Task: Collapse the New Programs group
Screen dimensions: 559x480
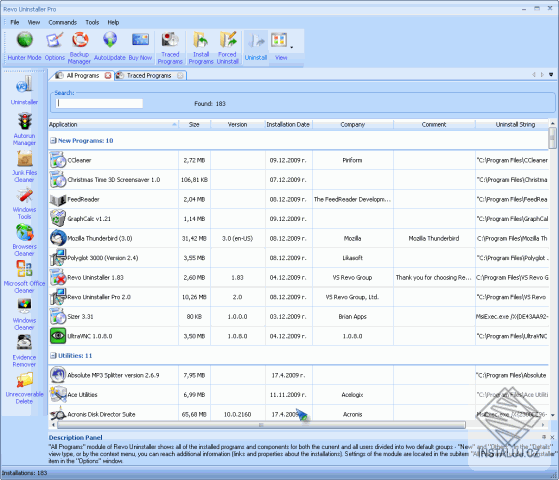Action: [53, 141]
